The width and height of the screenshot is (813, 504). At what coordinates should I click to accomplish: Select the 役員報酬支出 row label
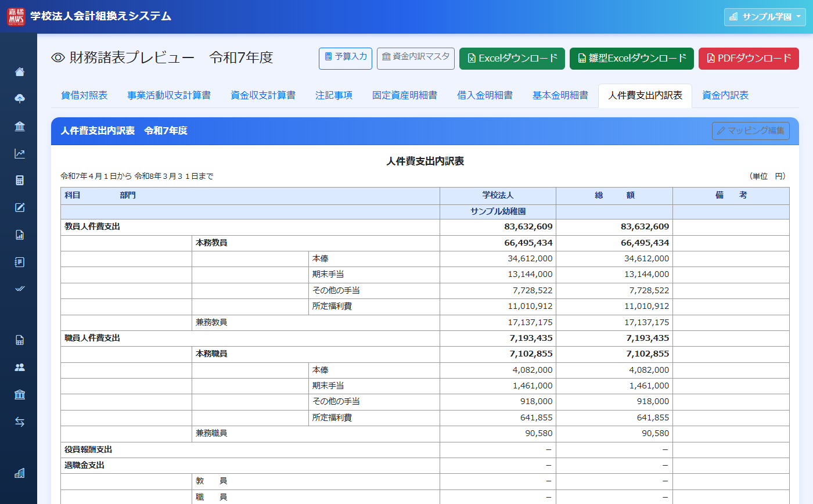click(x=88, y=449)
